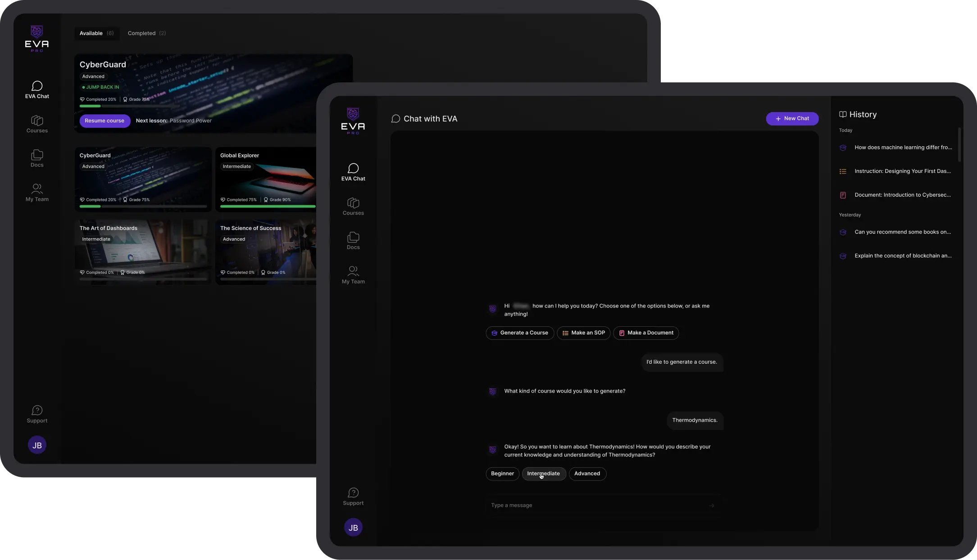Click the Resume course button for CyberGuard
Image resolution: width=977 pixels, height=560 pixels.
point(105,121)
